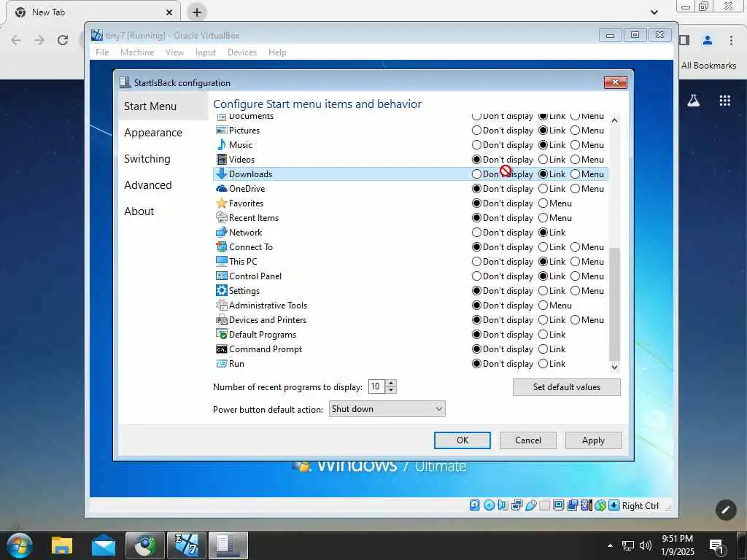The height and width of the screenshot is (560, 747).
Task: Set Videos to Link
Action: click(x=543, y=160)
